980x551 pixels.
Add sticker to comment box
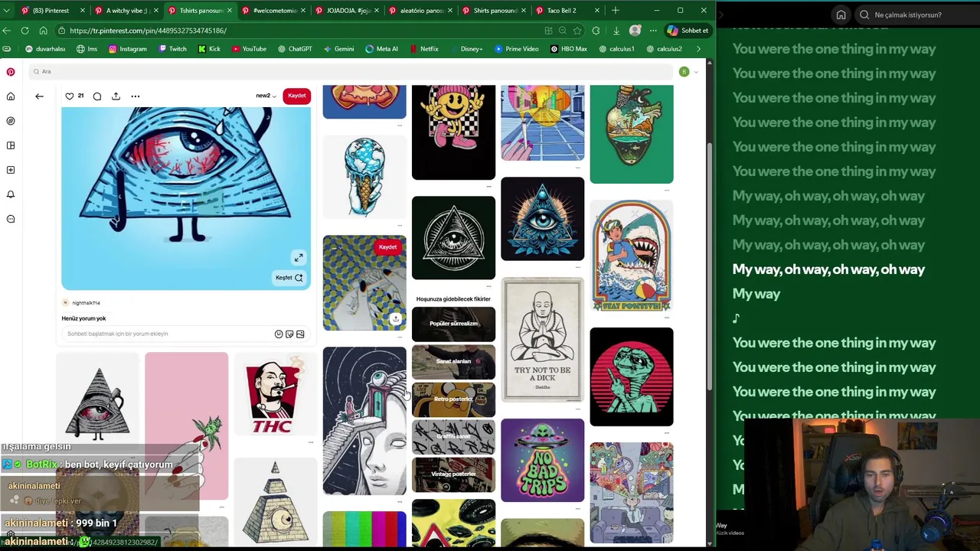[x=289, y=334]
